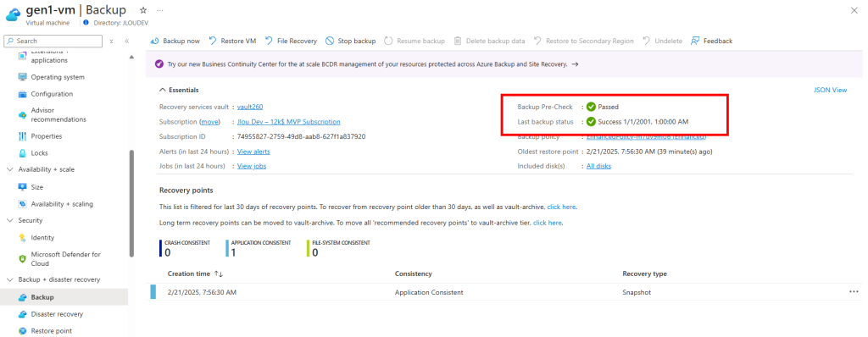Viewport: 868px width, 337px height.
Task: Open File Recovery from the toolbar
Action: click(291, 41)
